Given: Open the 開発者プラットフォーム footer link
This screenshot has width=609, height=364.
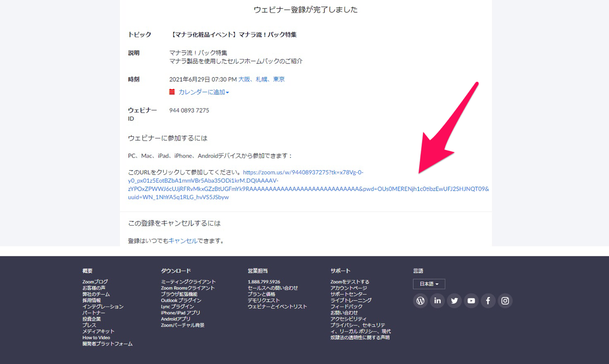Looking at the screenshot, I should [x=108, y=344].
